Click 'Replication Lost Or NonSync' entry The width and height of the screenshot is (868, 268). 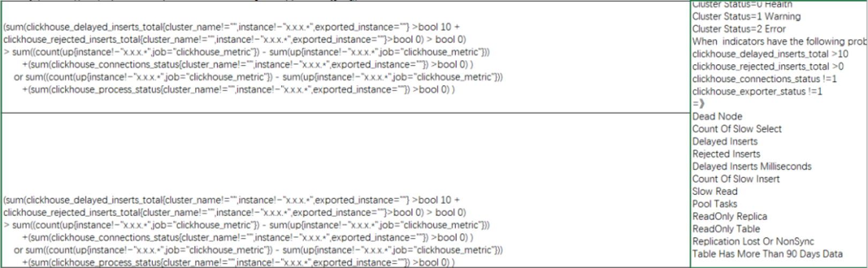[753, 241]
